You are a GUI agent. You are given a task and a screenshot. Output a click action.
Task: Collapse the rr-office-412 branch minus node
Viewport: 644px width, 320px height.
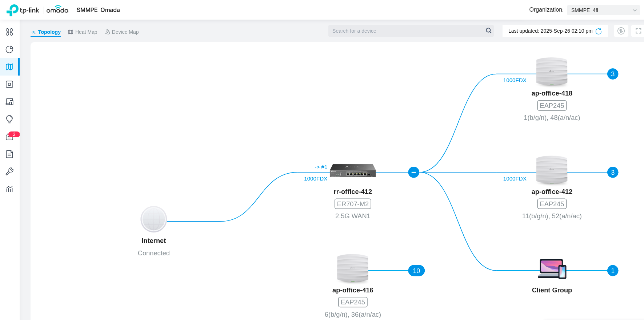click(413, 172)
